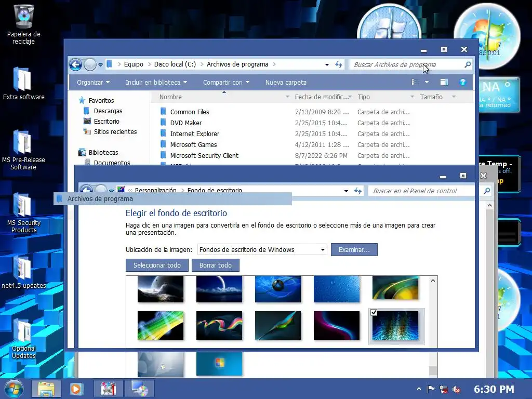This screenshot has width=532, height=399.
Task: Click the DVD Maker folder icon
Action: tap(164, 122)
